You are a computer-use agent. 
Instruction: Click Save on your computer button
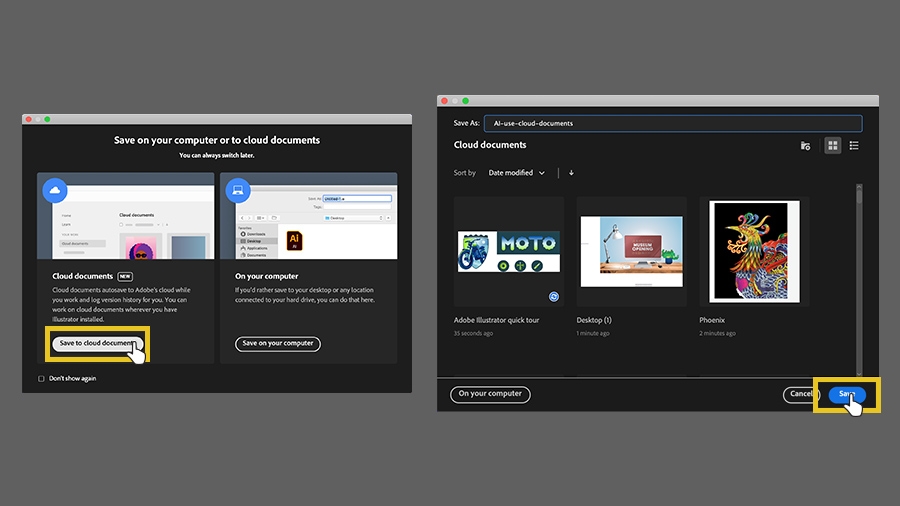coord(278,344)
